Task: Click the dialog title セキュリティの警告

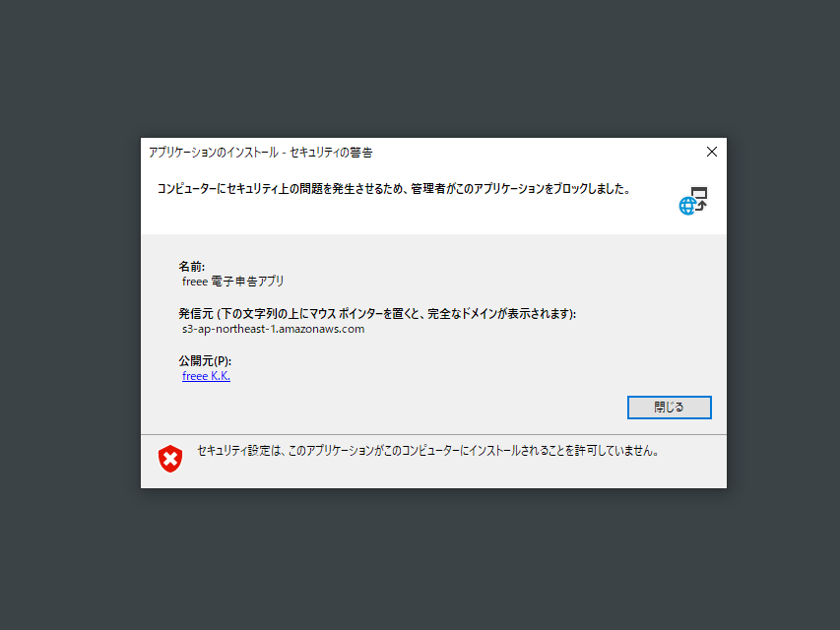Action: tap(331, 153)
